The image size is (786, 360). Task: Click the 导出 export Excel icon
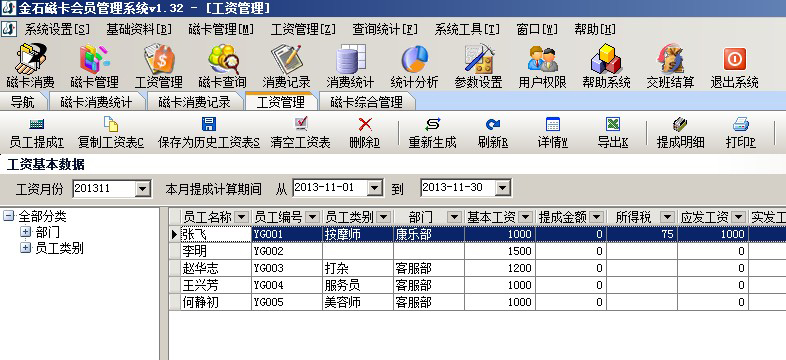coord(613,124)
